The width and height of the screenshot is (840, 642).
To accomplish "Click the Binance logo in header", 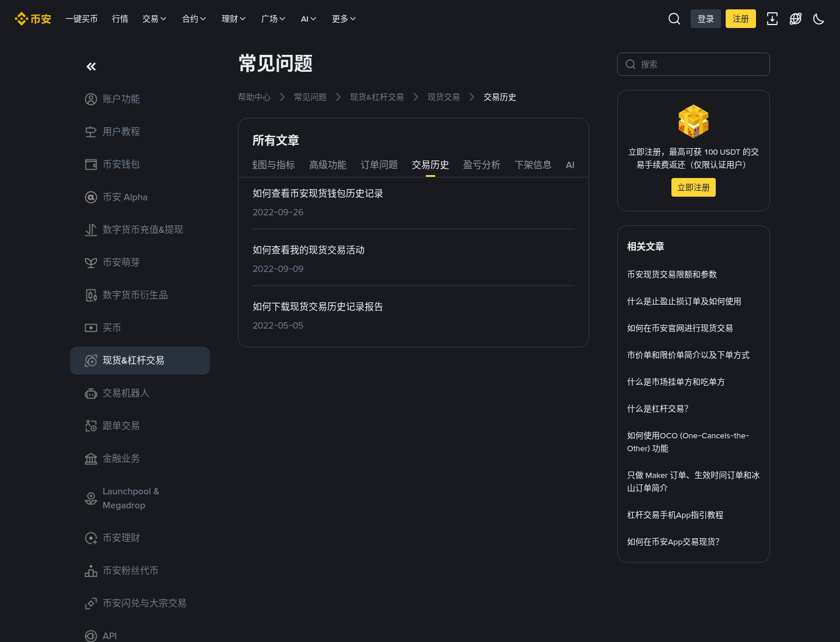I will coord(33,19).
